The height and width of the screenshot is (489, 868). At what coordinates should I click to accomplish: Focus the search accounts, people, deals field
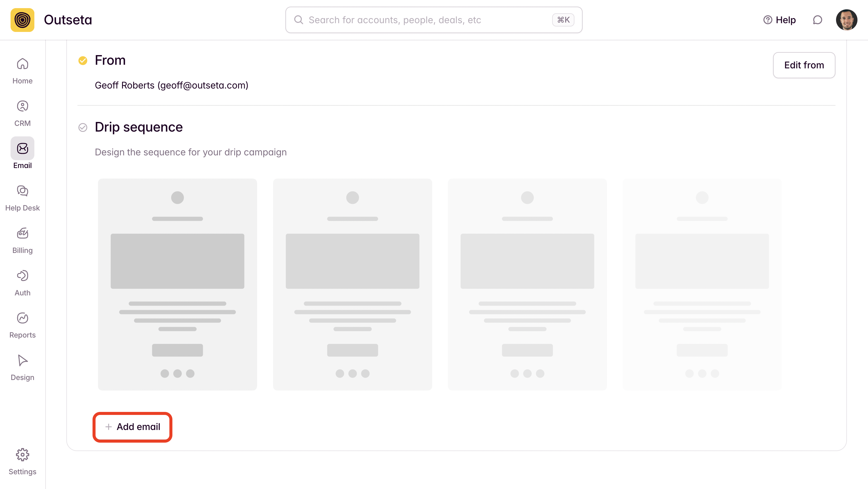click(x=434, y=20)
